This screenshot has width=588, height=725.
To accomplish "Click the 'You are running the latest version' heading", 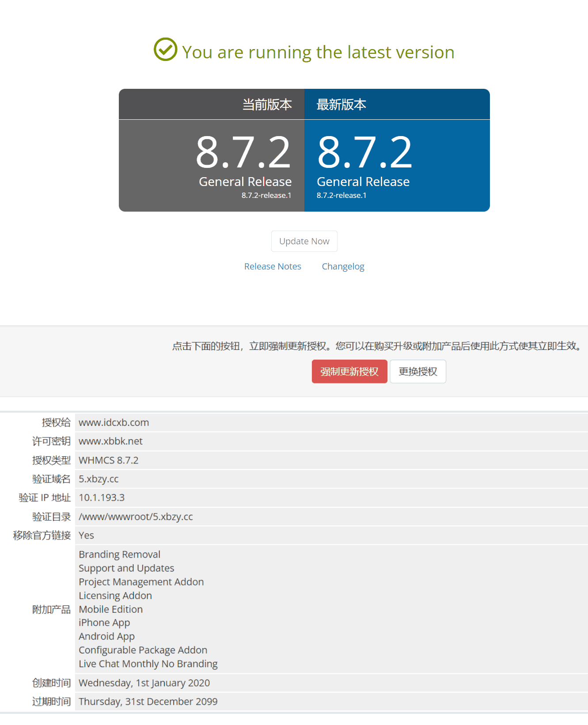I will tap(318, 52).
